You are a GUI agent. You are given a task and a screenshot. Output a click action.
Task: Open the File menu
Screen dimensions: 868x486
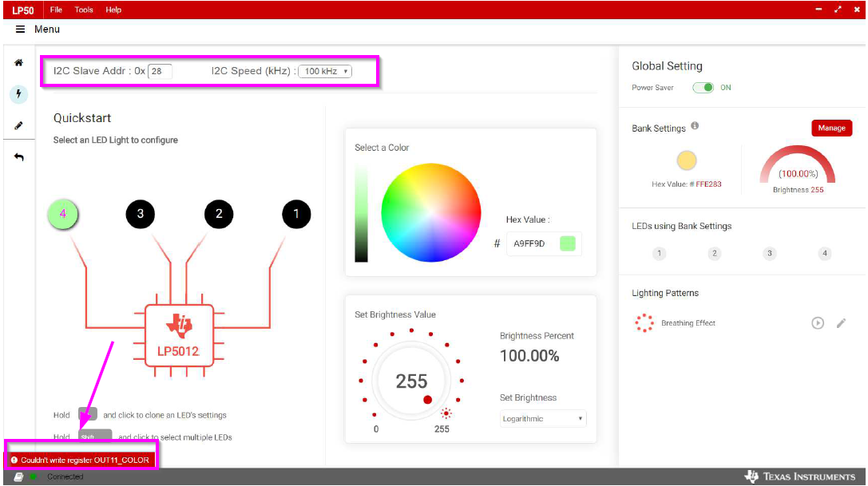click(56, 10)
